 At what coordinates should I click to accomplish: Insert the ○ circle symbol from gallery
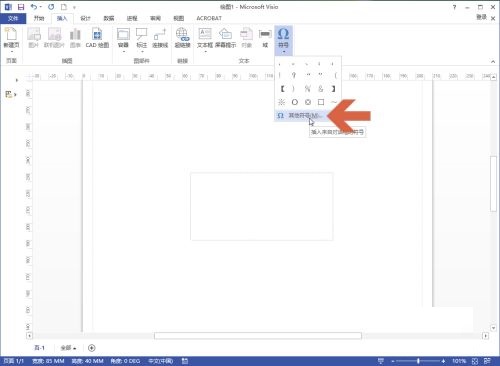(x=295, y=102)
